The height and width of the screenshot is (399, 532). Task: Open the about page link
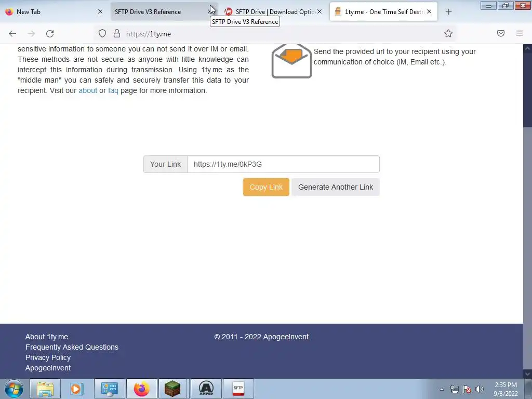point(88,90)
